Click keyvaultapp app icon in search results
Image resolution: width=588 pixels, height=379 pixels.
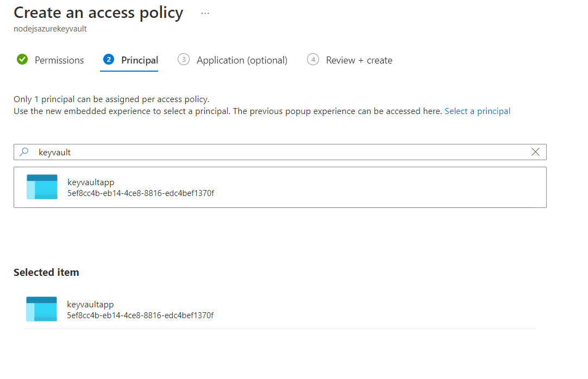click(x=42, y=187)
